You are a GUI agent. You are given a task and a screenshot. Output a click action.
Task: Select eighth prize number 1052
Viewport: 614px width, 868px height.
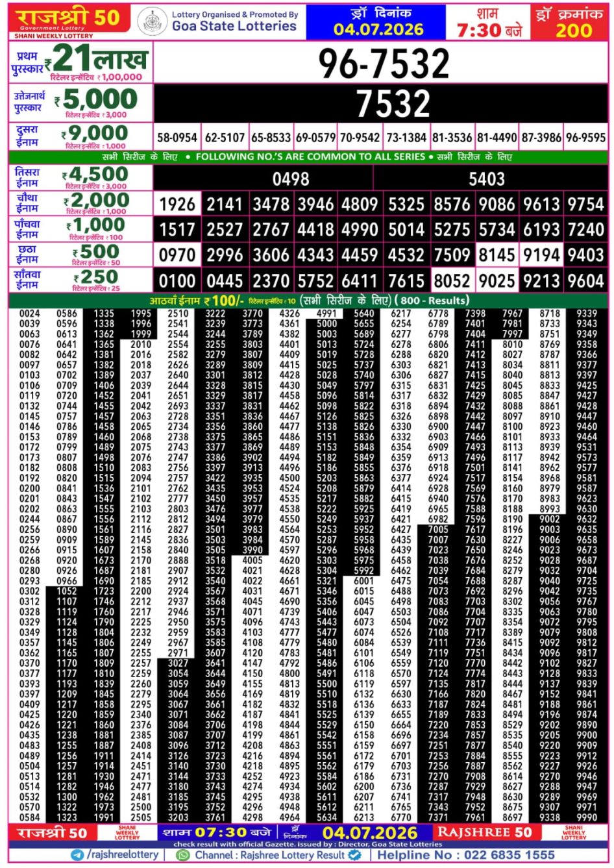click(x=67, y=591)
